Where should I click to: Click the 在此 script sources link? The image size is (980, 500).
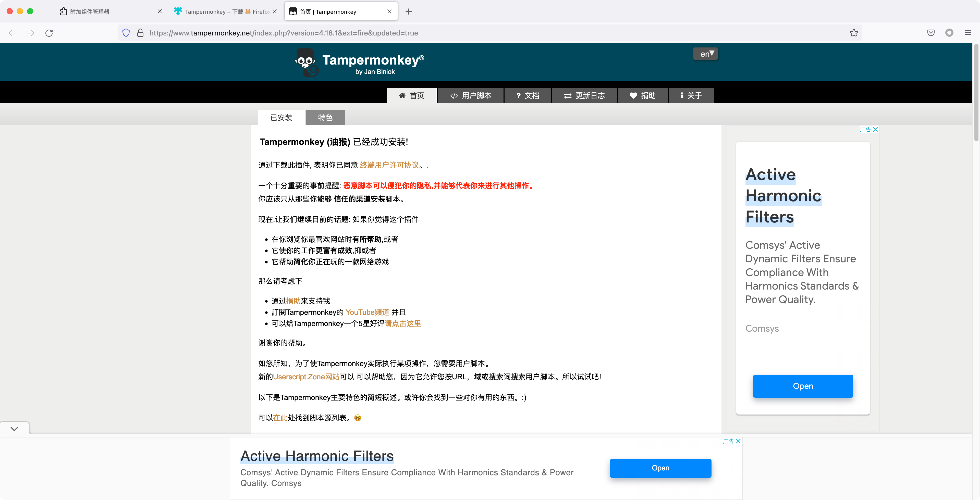tap(280, 418)
